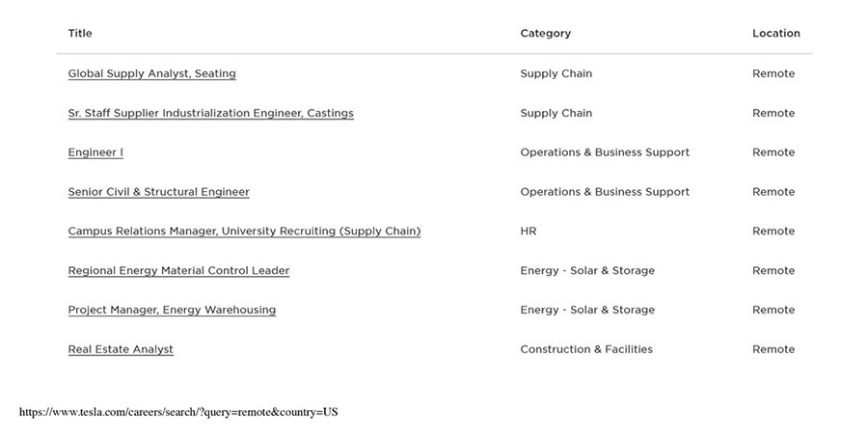Viewport: 868px width, 439px height.
Task: Click the tesla.com careers URL text
Action: tap(178, 412)
